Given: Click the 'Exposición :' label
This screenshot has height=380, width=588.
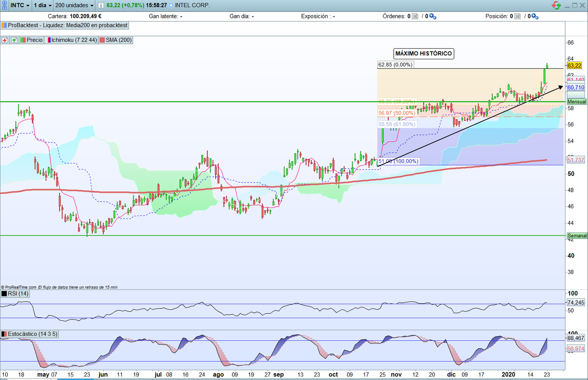Looking at the screenshot, I should tap(318, 16).
